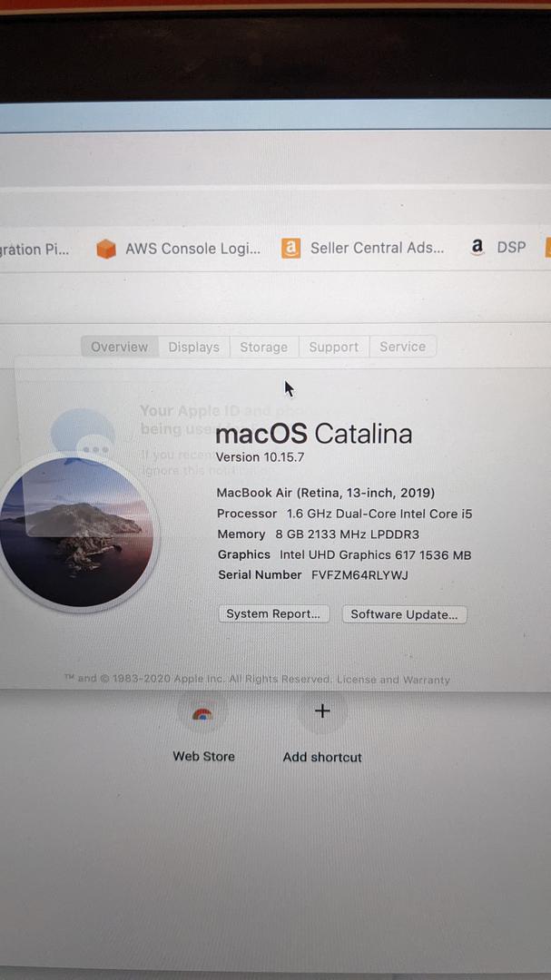This screenshot has height=980, width=551.
Task: Click the plus icon to add shortcut
Action: [x=322, y=710]
